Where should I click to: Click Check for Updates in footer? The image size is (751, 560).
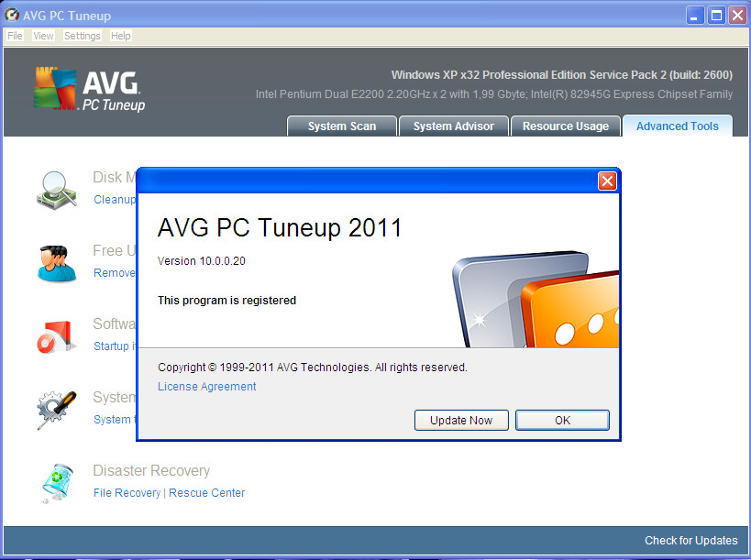click(691, 541)
